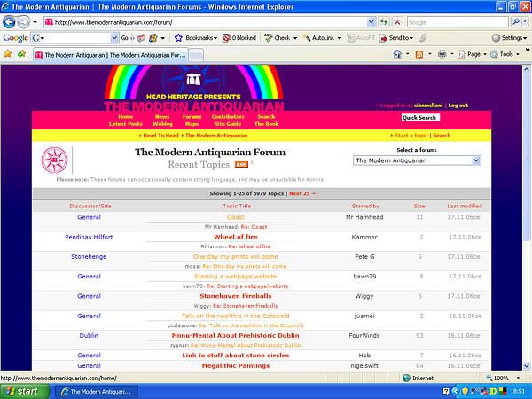
Task: Click the Refresh page icon
Action: click(x=384, y=22)
